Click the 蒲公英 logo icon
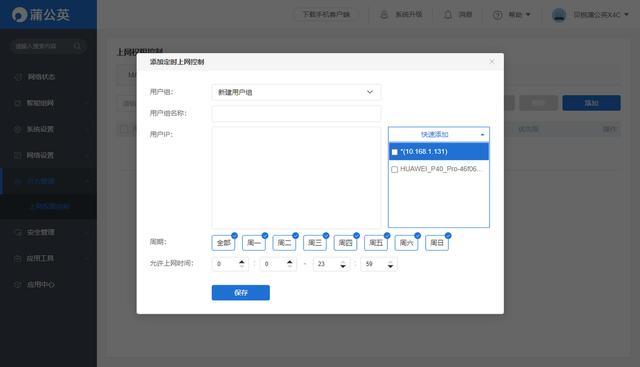 (x=19, y=15)
